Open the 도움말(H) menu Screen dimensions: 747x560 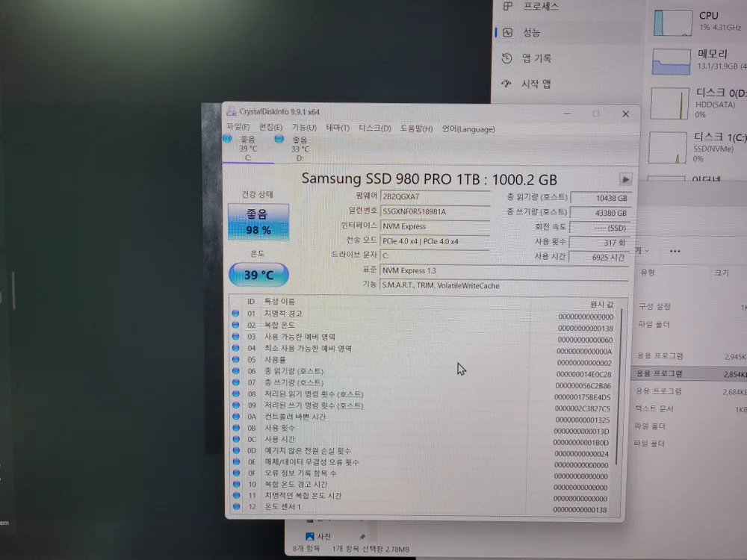416,128
